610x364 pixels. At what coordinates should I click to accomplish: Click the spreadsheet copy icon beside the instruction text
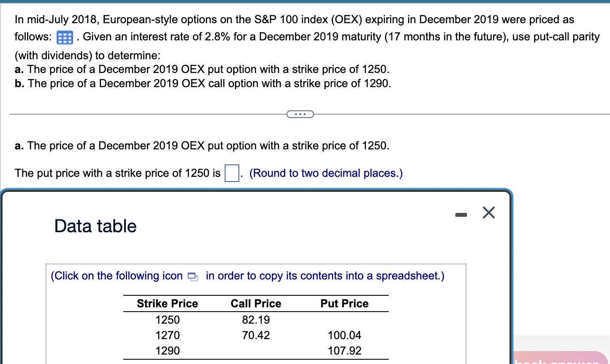[x=192, y=277]
